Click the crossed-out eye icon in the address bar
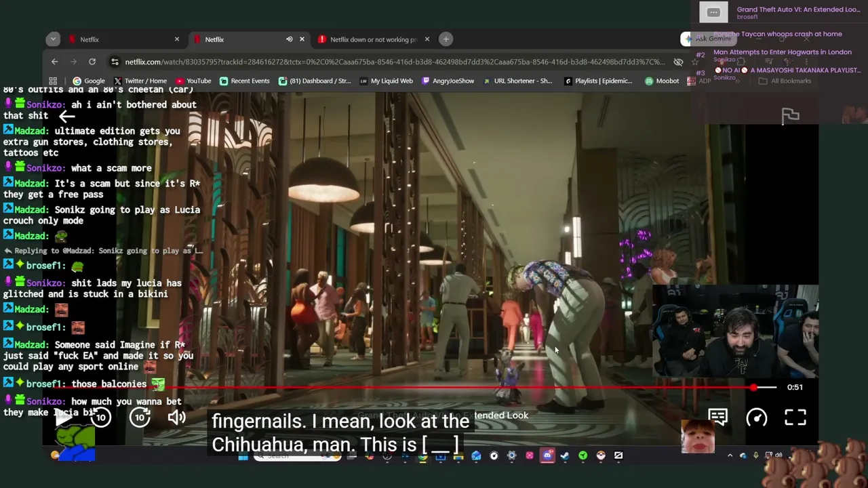Screen dimensions: 868x488 [678, 62]
